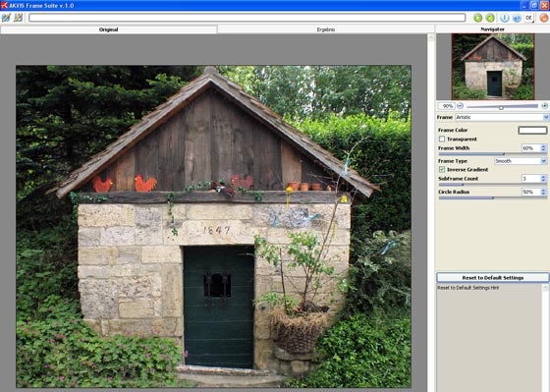The height and width of the screenshot is (392, 550).
Task: Click the 'Reset to Default Settings Hint' text
Action: (467, 288)
